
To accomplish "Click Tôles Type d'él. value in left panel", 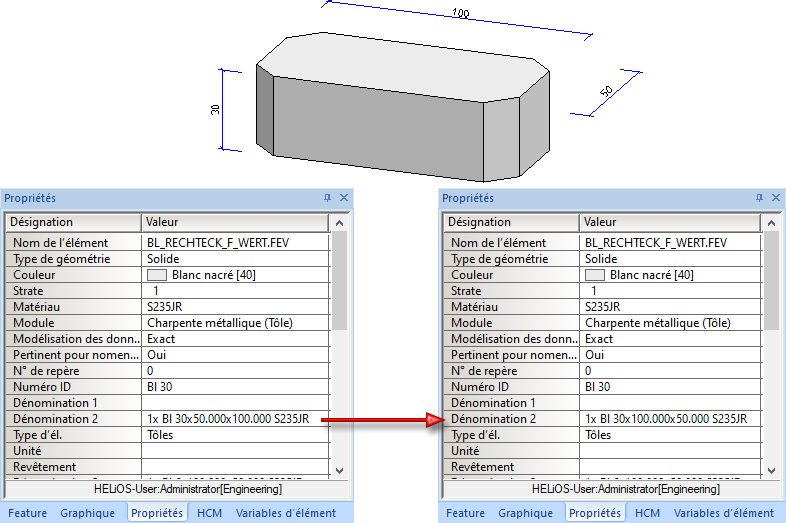I will (x=160, y=435).
